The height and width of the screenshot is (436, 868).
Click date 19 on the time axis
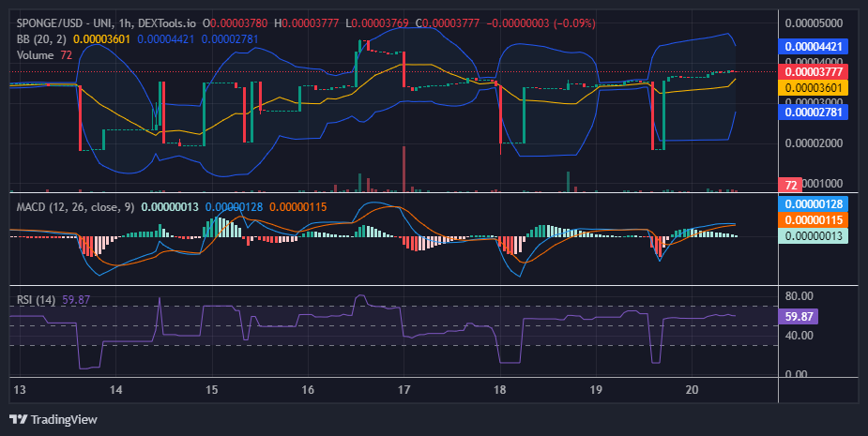(596, 390)
